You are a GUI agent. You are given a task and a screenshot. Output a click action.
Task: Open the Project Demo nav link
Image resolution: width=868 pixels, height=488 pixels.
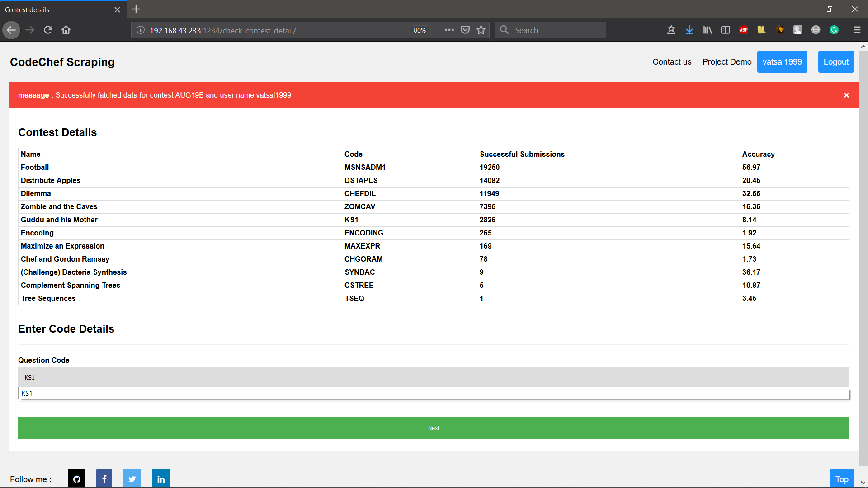[x=726, y=62]
